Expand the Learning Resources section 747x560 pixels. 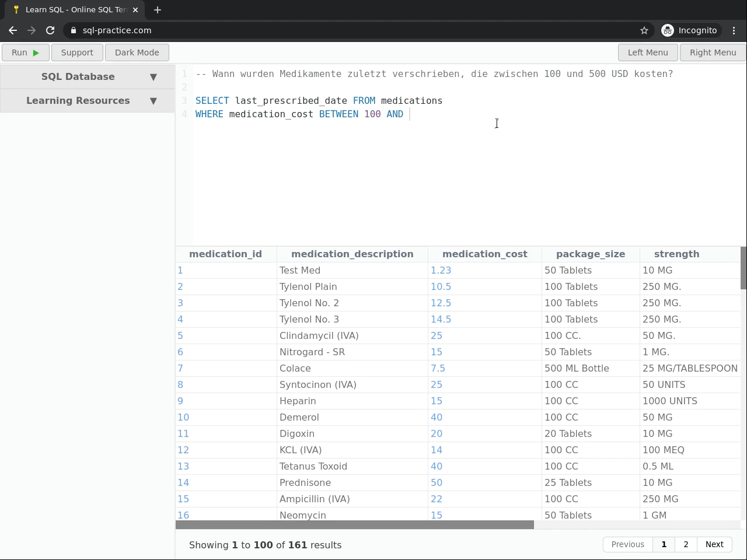[x=88, y=100]
